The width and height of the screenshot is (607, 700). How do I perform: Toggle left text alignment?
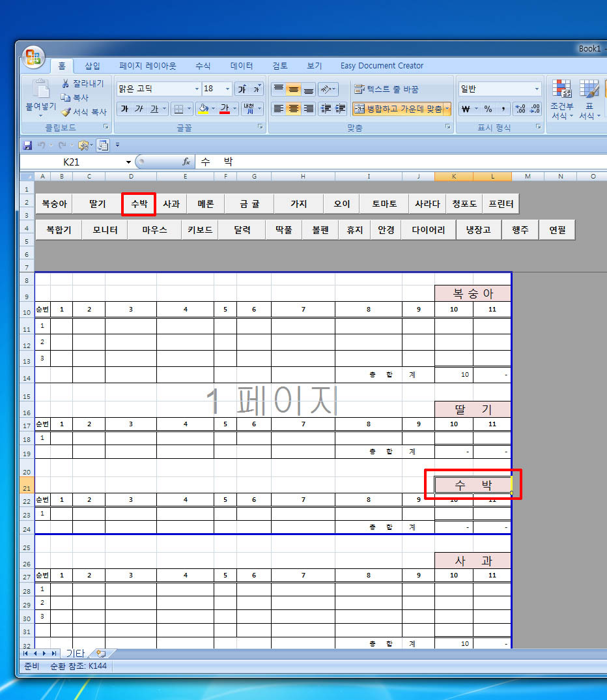click(278, 108)
